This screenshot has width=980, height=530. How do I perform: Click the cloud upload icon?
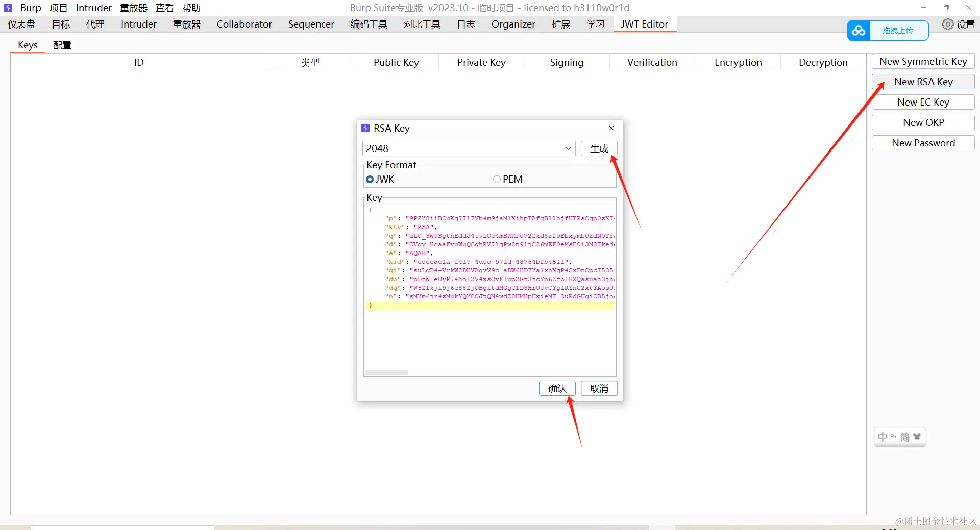pos(859,31)
